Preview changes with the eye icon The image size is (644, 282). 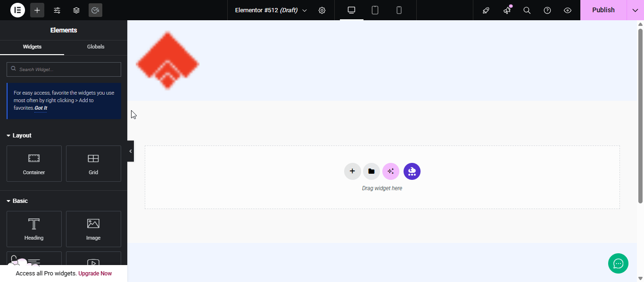(568, 10)
